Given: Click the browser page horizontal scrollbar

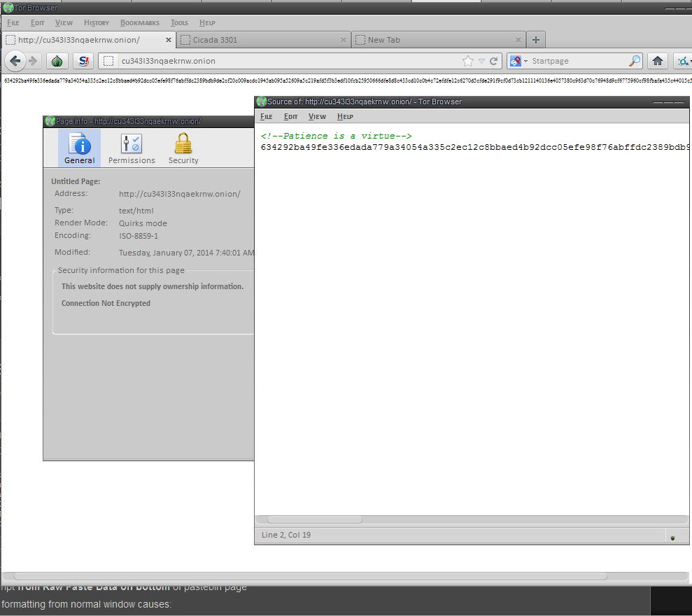Looking at the screenshot, I should [x=311, y=576].
